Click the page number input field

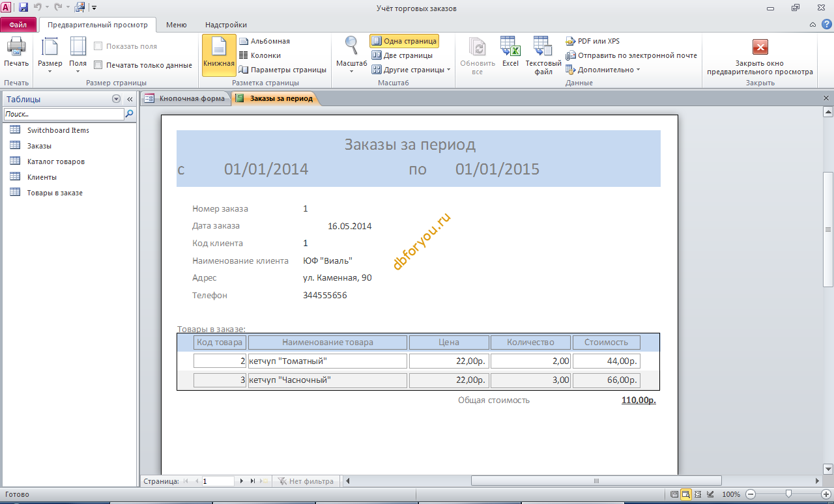tap(218, 481)
